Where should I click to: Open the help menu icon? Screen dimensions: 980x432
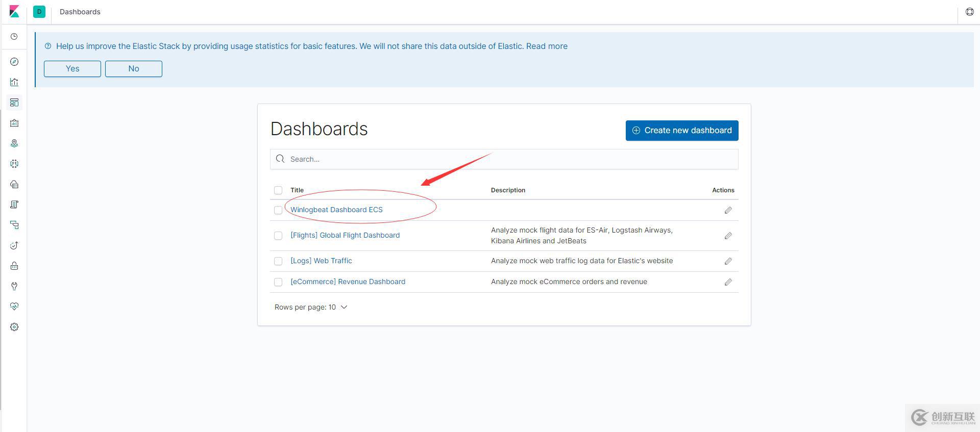pos(969,12)
